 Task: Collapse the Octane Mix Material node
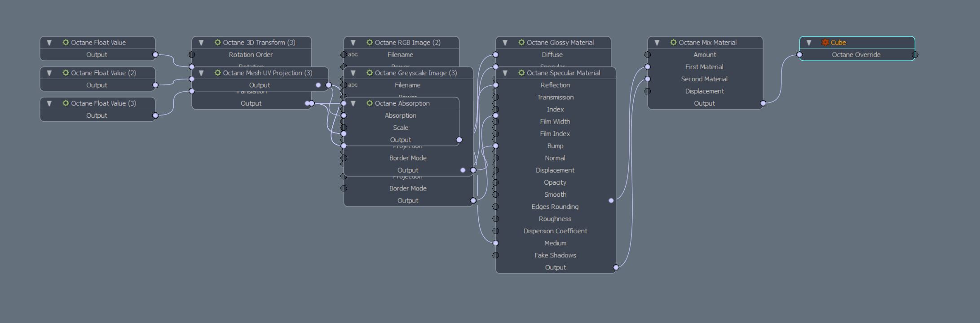pos(657,43)
